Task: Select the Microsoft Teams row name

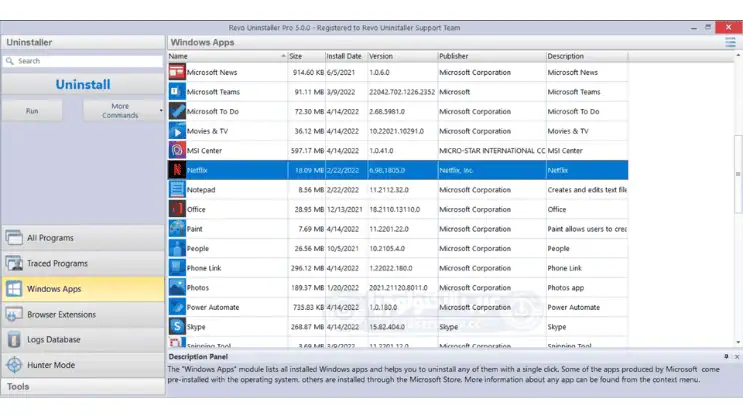Action: point(213,92)
